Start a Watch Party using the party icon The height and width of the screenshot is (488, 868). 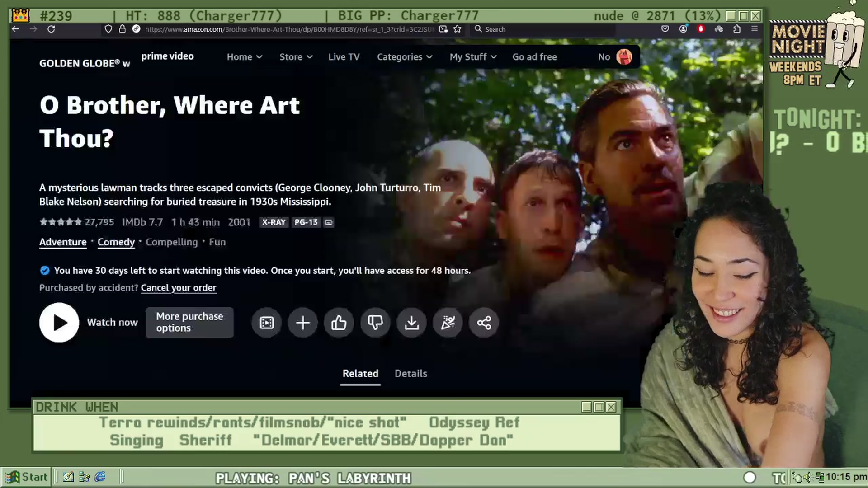(x=448, y=323)
